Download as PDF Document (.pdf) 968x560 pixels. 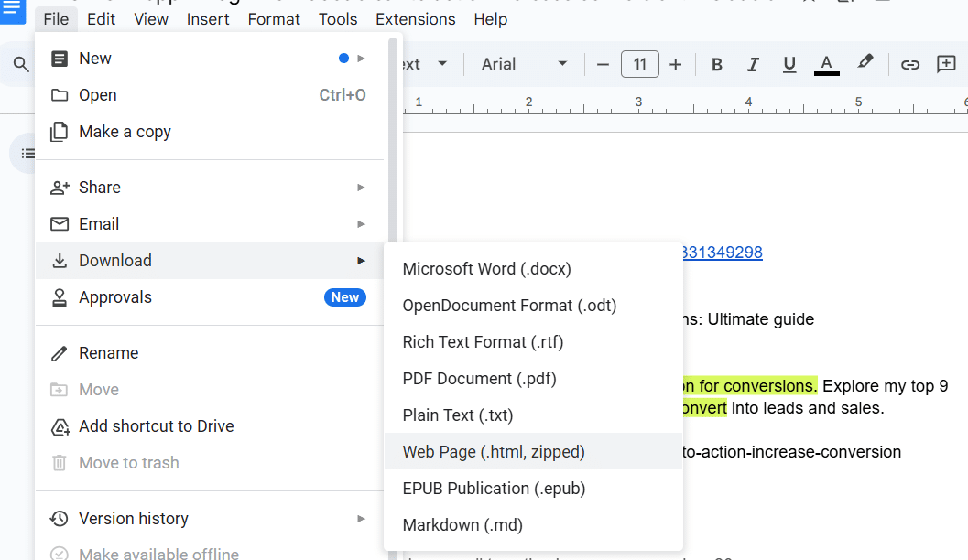(x=533, y=379)
